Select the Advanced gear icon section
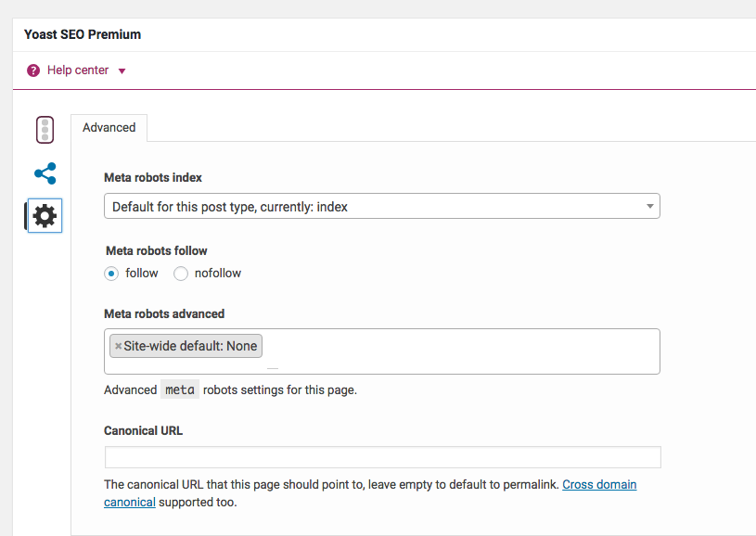 point(45,216)
